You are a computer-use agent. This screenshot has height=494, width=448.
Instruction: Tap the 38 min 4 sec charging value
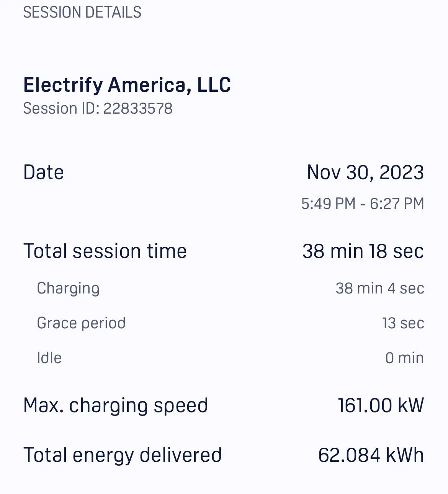click(x=380, y=289)
